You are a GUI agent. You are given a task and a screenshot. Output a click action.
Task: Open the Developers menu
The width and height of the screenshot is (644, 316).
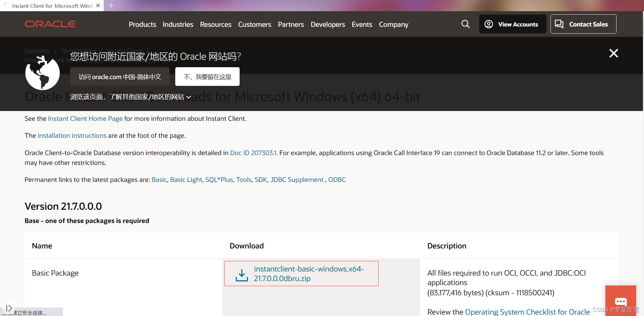point(328,24)
